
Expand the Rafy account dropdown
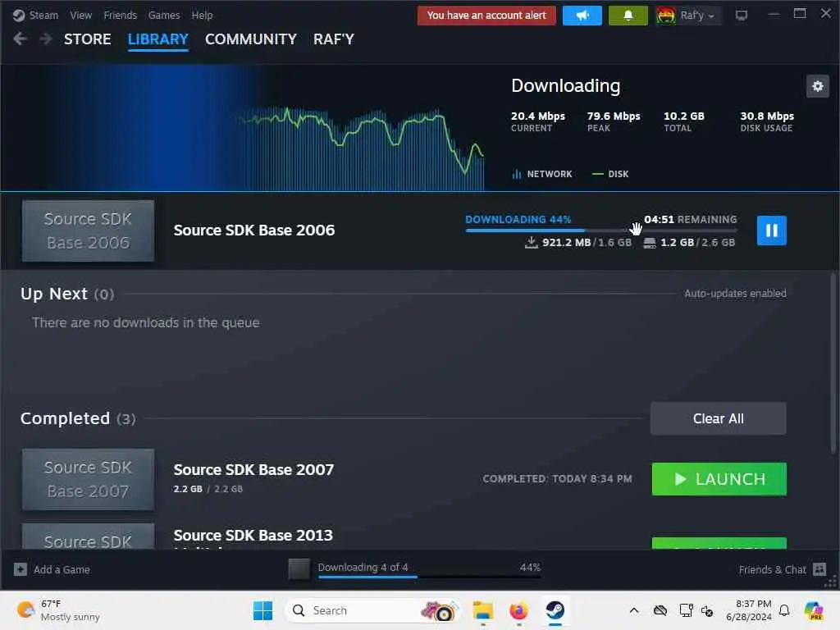coord(697,16)
